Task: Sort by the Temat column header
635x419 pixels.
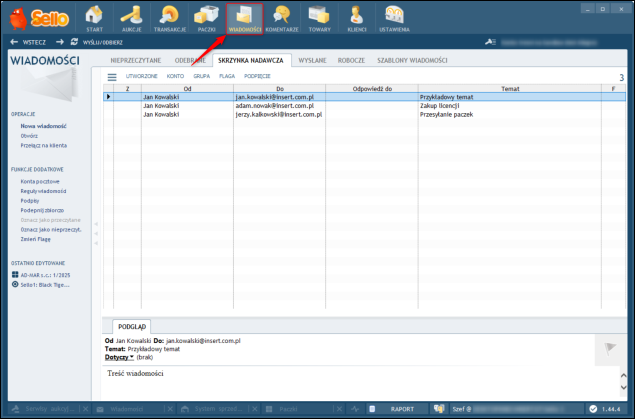Action: 510,89
